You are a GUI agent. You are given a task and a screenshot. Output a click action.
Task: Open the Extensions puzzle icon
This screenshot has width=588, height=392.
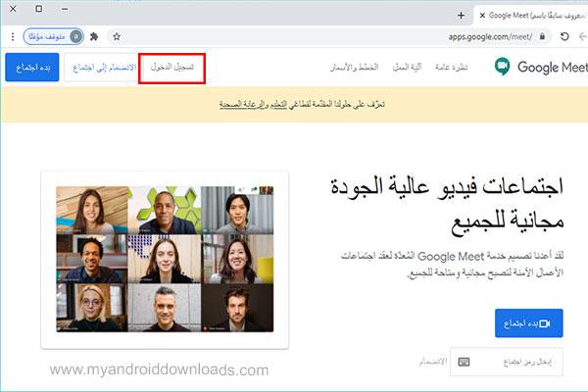click(94, 37)
